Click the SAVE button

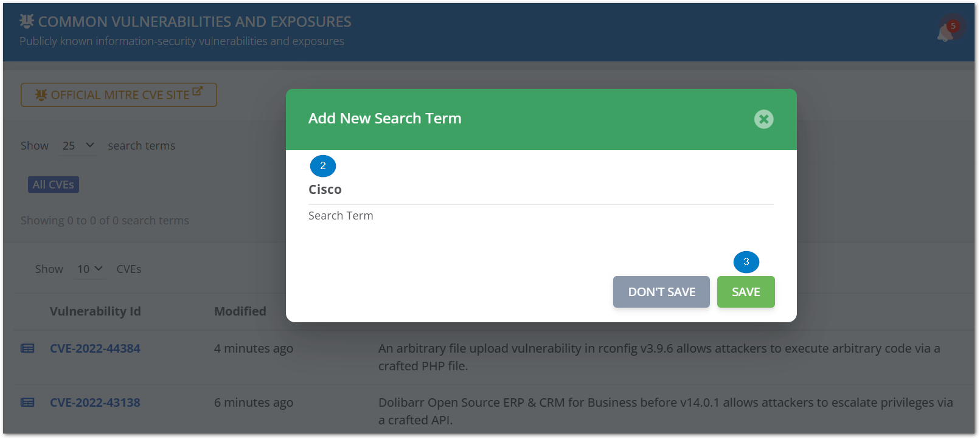[745, 292]
